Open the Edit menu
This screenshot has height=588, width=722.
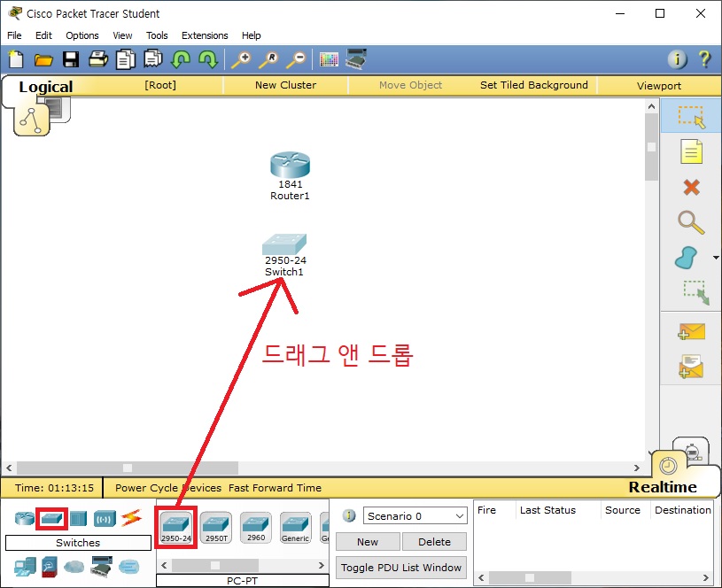click(x=43, y=35)
